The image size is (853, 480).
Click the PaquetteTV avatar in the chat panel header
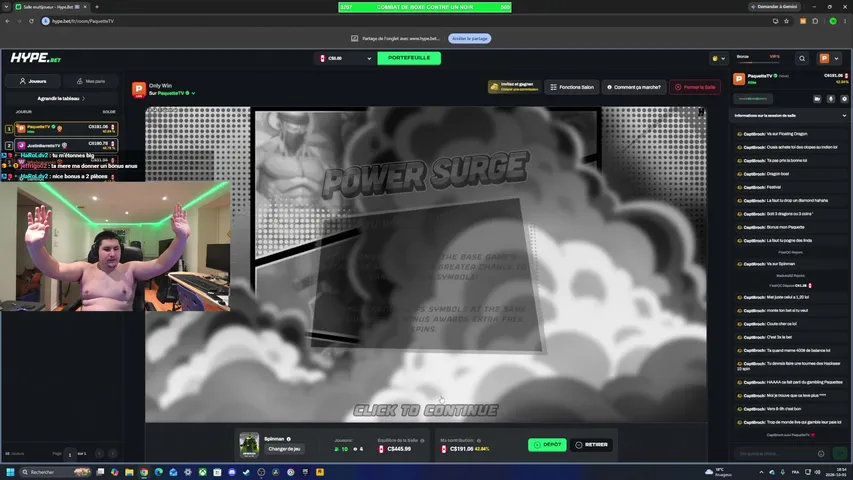739,79
